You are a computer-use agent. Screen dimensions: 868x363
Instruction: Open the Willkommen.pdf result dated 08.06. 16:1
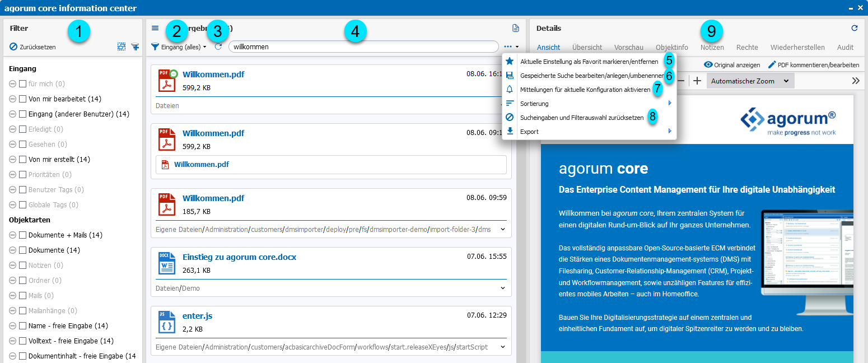[x=213, y=75]
